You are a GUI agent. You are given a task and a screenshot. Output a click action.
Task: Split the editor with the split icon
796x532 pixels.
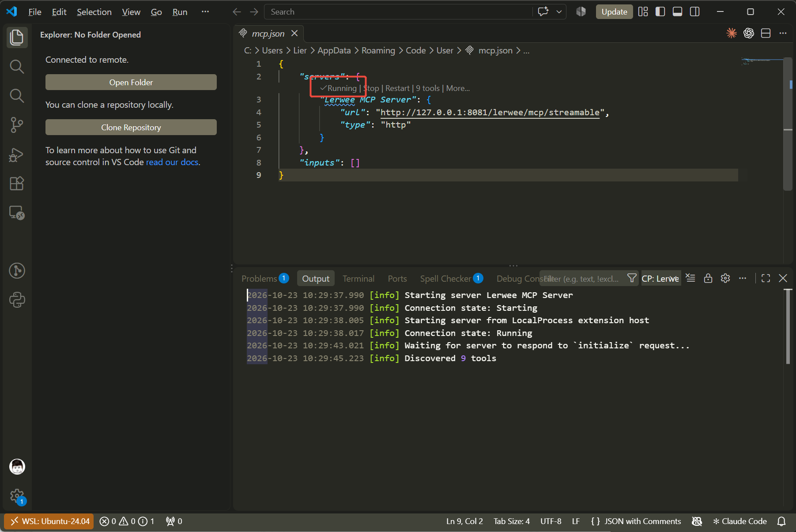(766, 33)
